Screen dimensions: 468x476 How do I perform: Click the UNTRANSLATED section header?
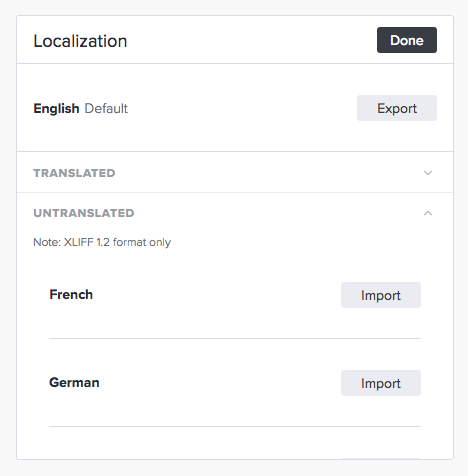pos(84,213)
